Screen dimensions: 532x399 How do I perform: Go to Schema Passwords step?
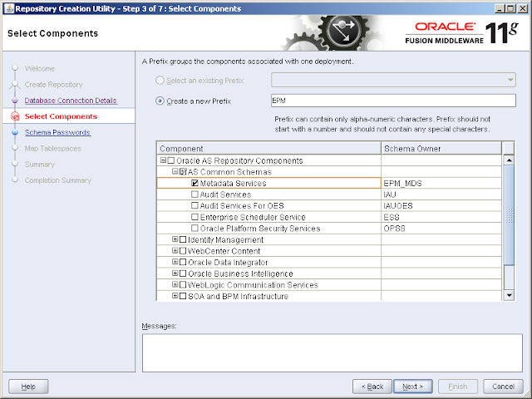57,132
